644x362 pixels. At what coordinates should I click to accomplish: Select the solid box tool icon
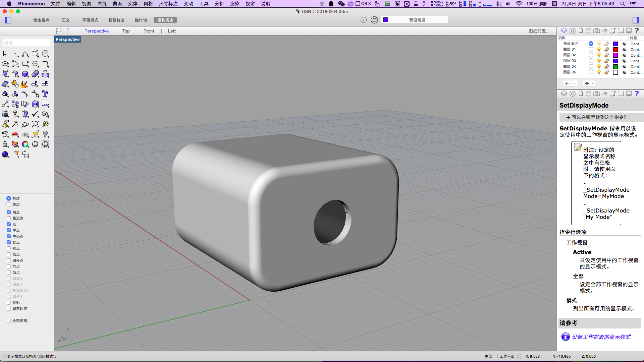tap(25, 74)
